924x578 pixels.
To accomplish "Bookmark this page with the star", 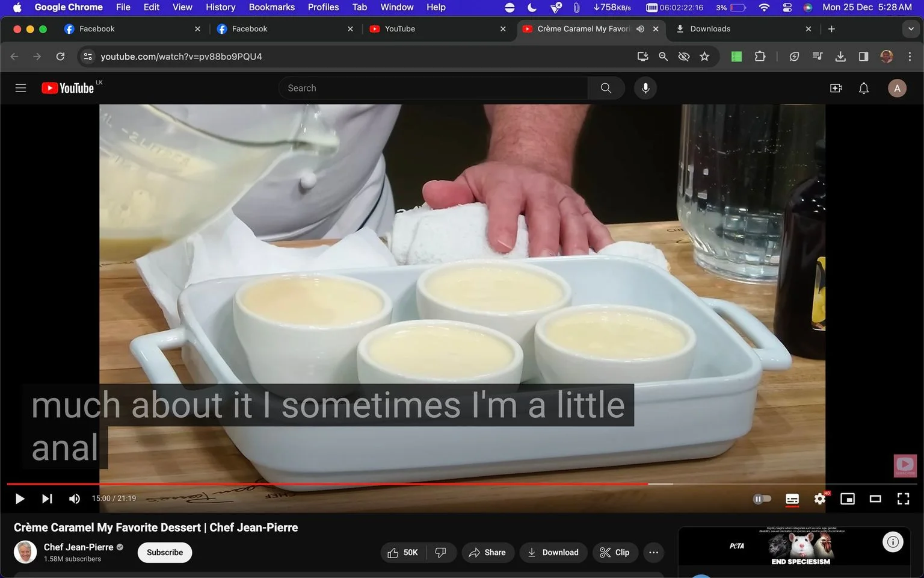I will coord(704,57).
